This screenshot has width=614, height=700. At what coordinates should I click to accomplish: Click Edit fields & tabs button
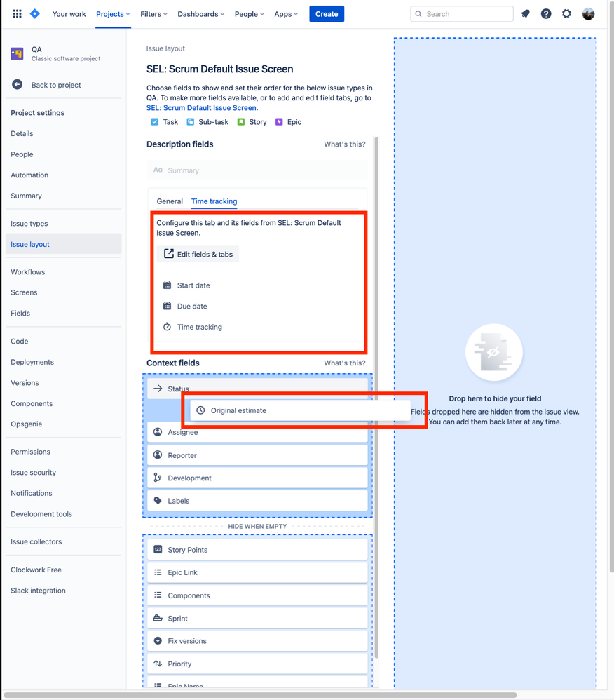(198, 254)
